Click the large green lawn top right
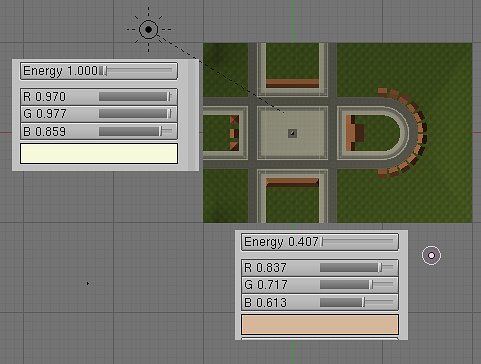Image resolution: width=481 pixels, height=364 pixels. pos(404,70)
